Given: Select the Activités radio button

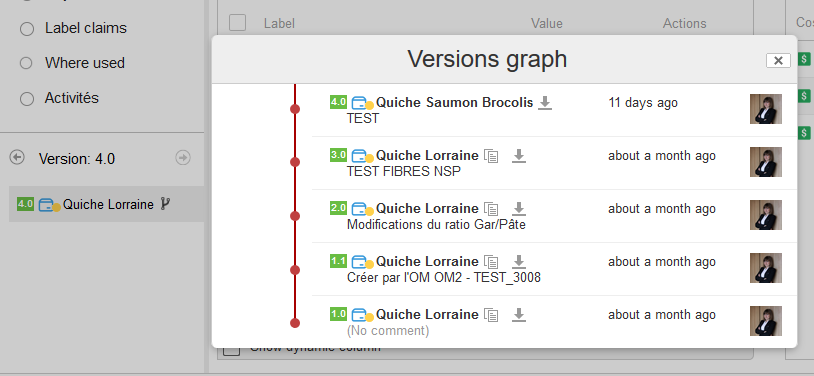Looking at the screenshot, I should [27, 99].
